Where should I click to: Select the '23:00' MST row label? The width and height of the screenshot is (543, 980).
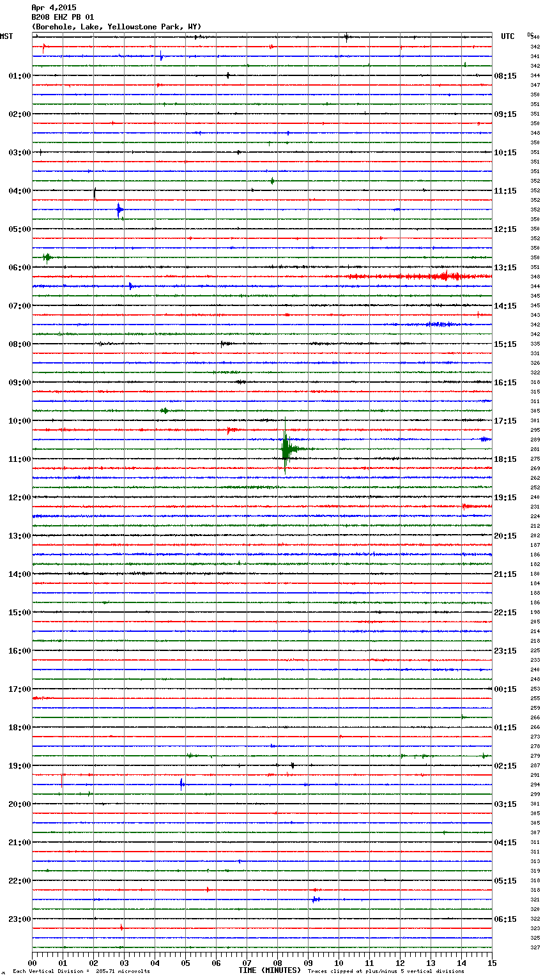pyautogui.click(x=20, y=919)
